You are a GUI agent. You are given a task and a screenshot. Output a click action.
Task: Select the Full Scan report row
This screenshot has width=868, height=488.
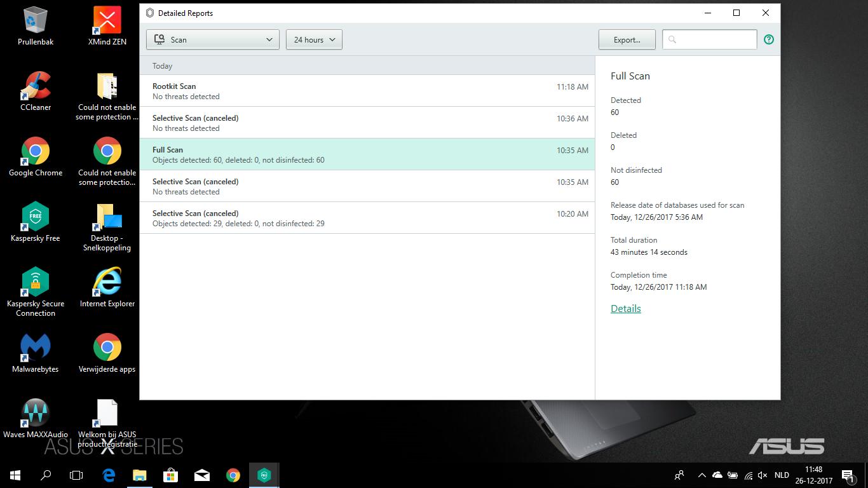point(367,154)
